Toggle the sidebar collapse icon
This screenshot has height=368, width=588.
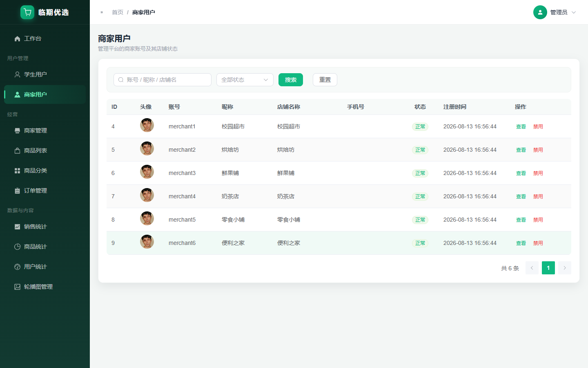click(102, 12)
